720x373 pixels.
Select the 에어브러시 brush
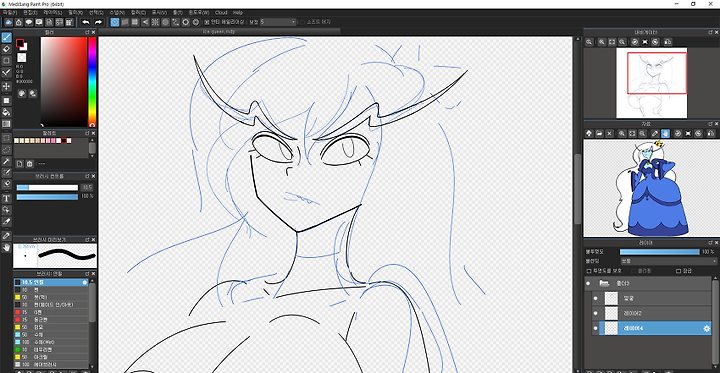tap(51, 364)
